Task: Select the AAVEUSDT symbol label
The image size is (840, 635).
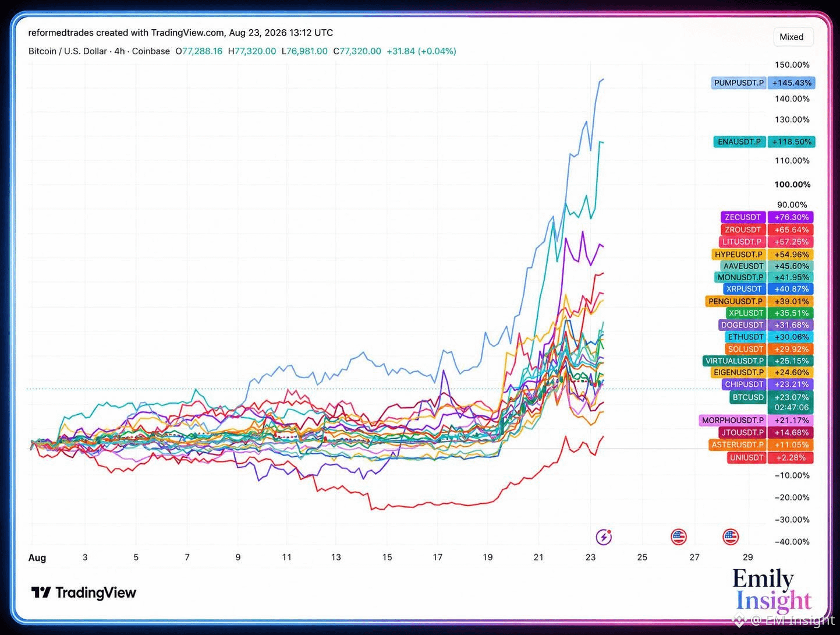Action: 743,266
